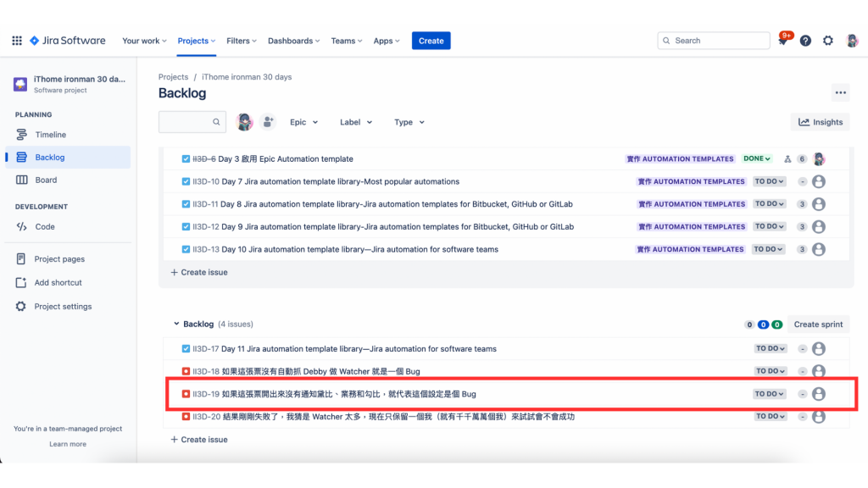Image resolution: width=868 pixels, height=488 pixels.
Task: Open Project settings in sidebar
Action: pyautogui.click(x=68, y=307)
